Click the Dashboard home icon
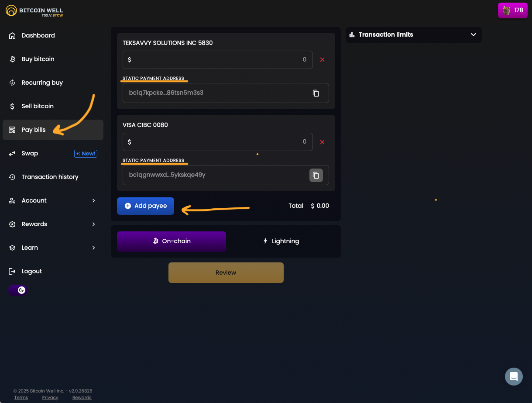Image resolution: width=532 pixels, height=403 pixels. (12, 36)
